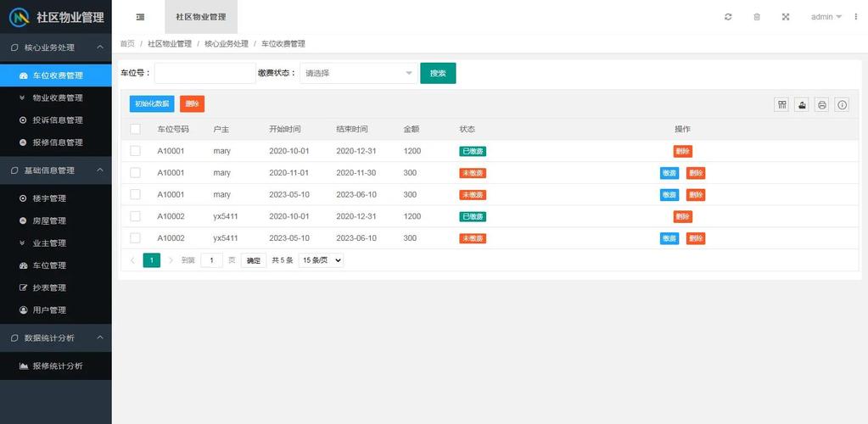Check the row A10001 mary 2023-05-10 checkbox

click(x=135, y=194)
